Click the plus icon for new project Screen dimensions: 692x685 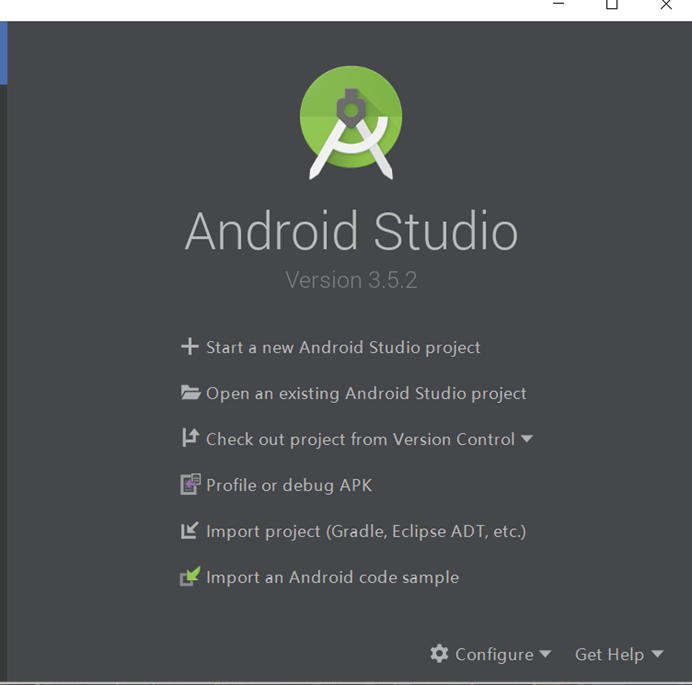pyautogui.click(x=190, y=346)
